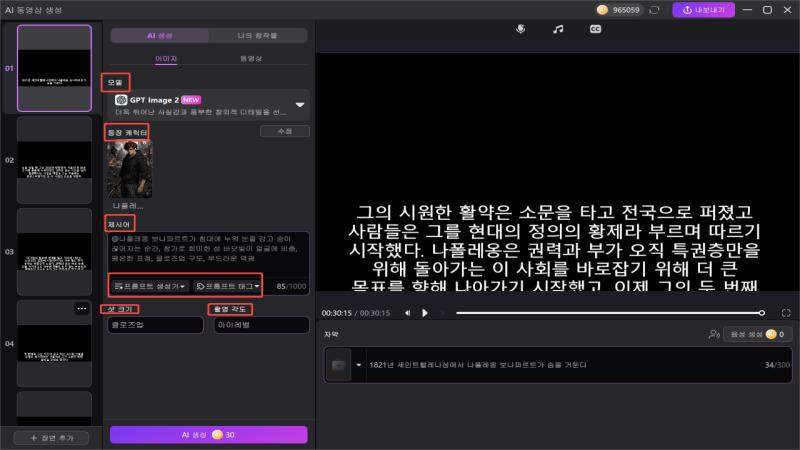Expand the subtitle row dropdown arrow
Screen dimensions: 800x450
pyautogui.click(x=359, y=365)
